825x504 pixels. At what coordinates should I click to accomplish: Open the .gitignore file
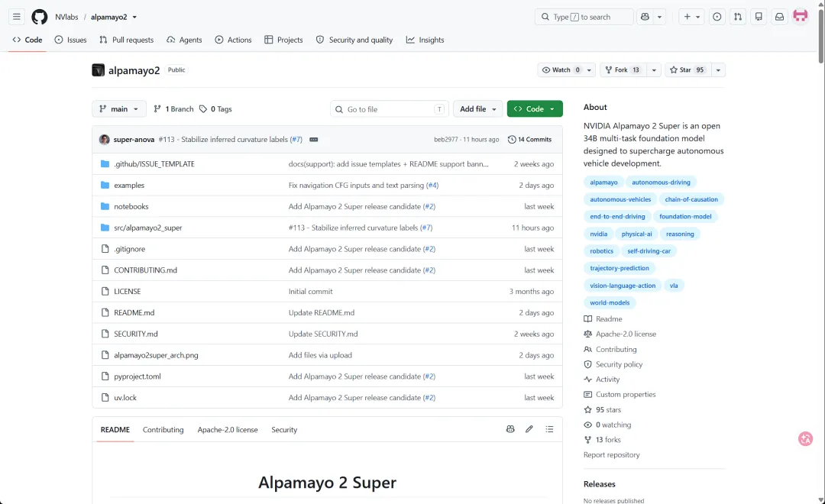129,249
